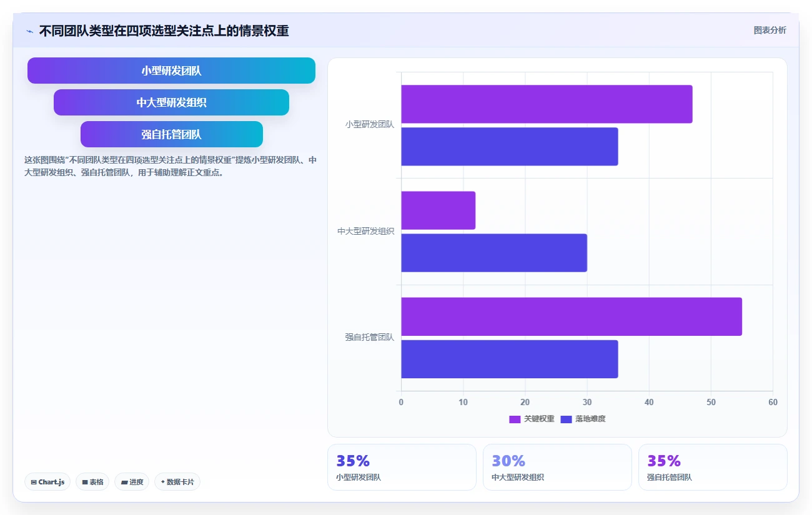Click 小型研发团队 purple 关键权重 bar
This screenshot has height=515, width=812.
point(547,104)
